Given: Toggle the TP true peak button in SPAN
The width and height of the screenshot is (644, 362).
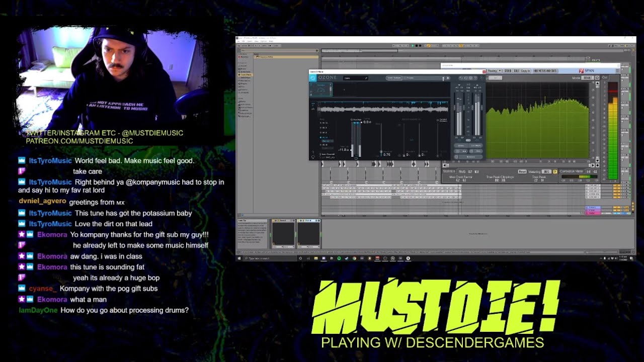Looking at the screenshot, I should 555,171.
